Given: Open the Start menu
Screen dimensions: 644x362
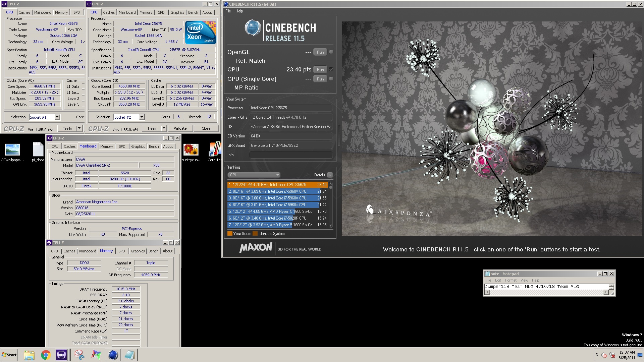Looking at the screenshot, I should (x=9, y=355).
